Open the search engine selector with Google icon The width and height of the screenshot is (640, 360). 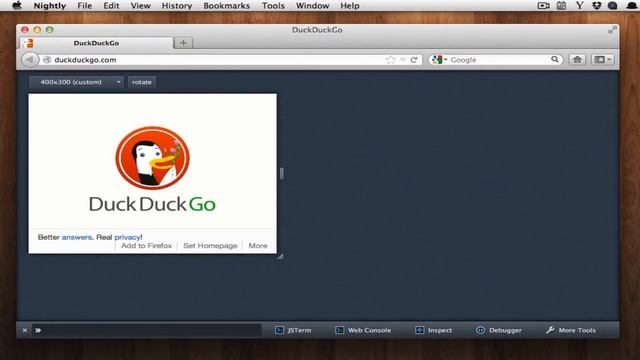click(x=439, y=60)
